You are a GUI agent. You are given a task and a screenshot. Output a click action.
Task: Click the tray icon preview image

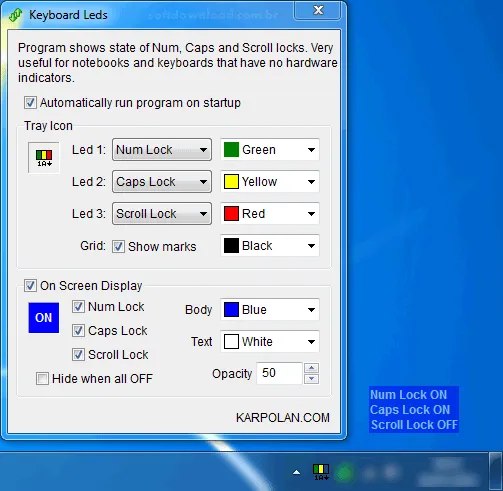[44, 158]
